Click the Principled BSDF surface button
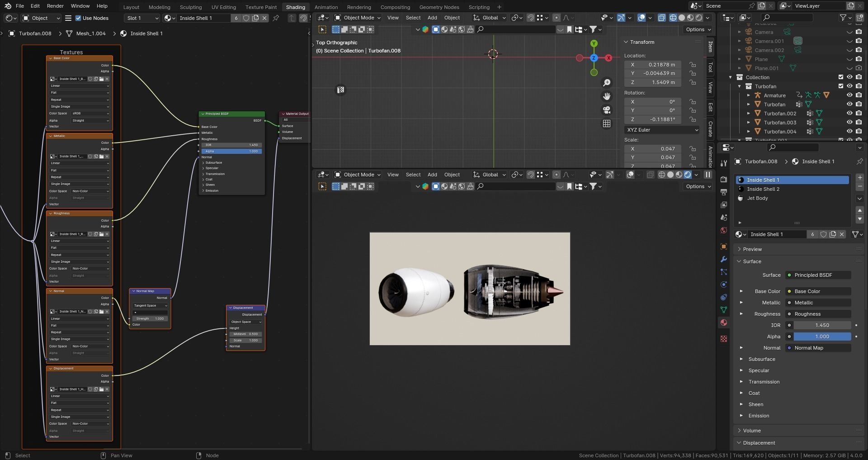868x460 pixels. pyautogui.click(x=818, y=275)
